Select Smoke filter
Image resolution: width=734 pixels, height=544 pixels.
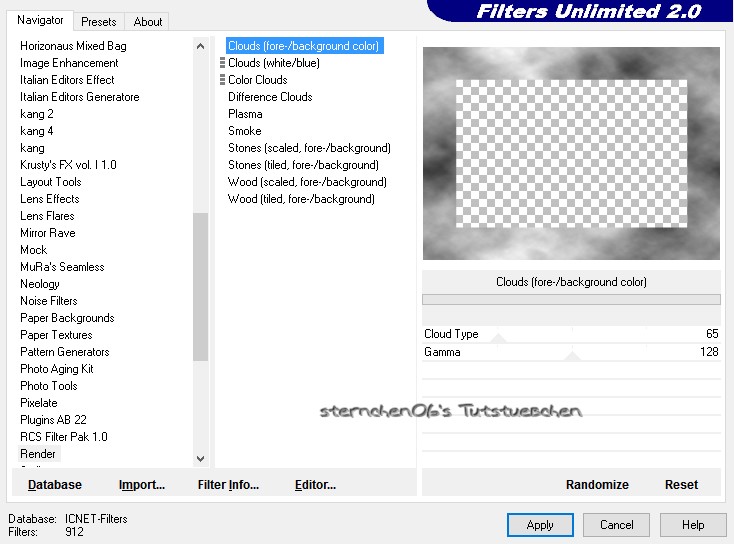coord(244,131)
